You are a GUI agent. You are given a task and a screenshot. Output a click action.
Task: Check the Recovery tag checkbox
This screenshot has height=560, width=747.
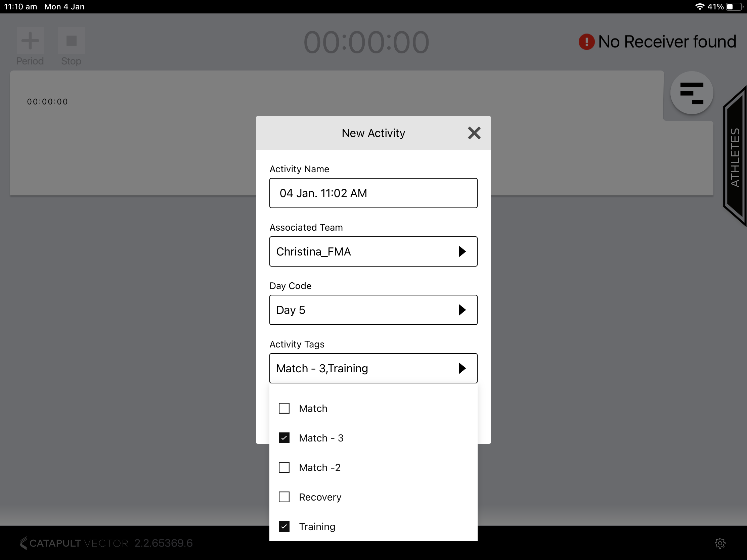tap(284, 497)
